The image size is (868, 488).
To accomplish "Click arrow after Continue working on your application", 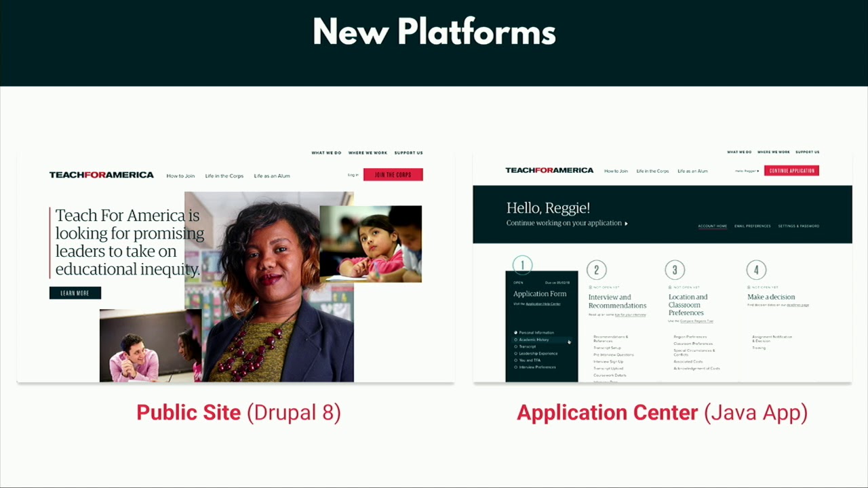I will [x=626, y=223].
